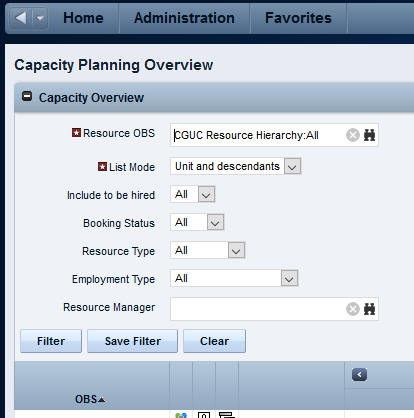Collapse the time columns arrow button
Viewport: 414px width, 418px height.
(359, 375)
